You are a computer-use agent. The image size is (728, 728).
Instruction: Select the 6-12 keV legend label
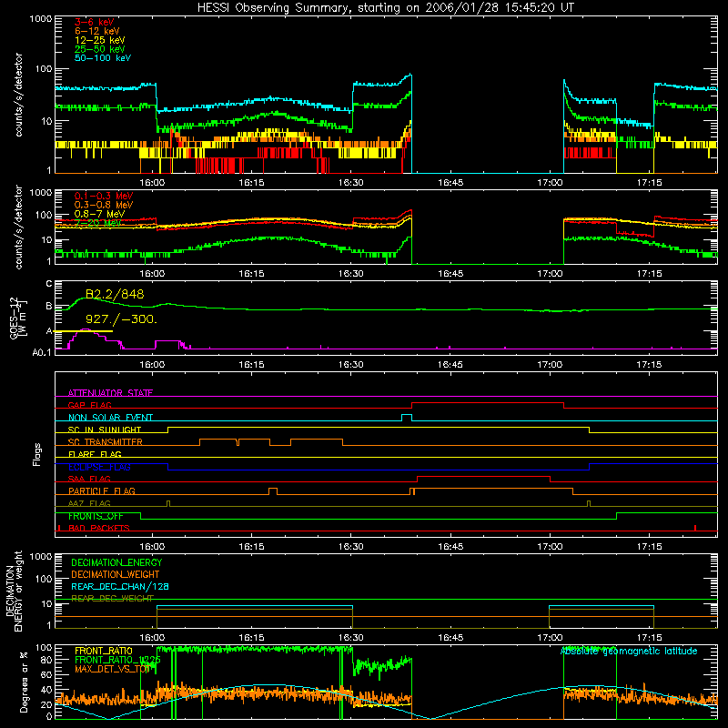[x=96, y=31]
